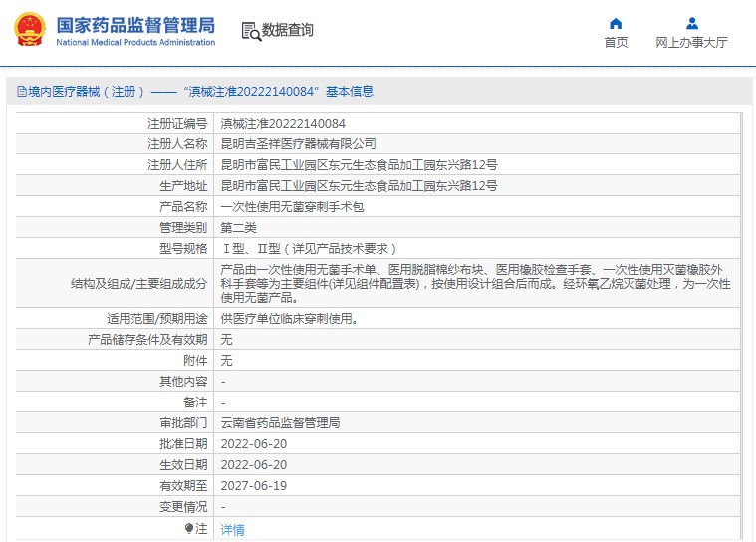756x542 pixels.
Task: Open 网上办事大厅 text link
Action: tap(691, 43)
